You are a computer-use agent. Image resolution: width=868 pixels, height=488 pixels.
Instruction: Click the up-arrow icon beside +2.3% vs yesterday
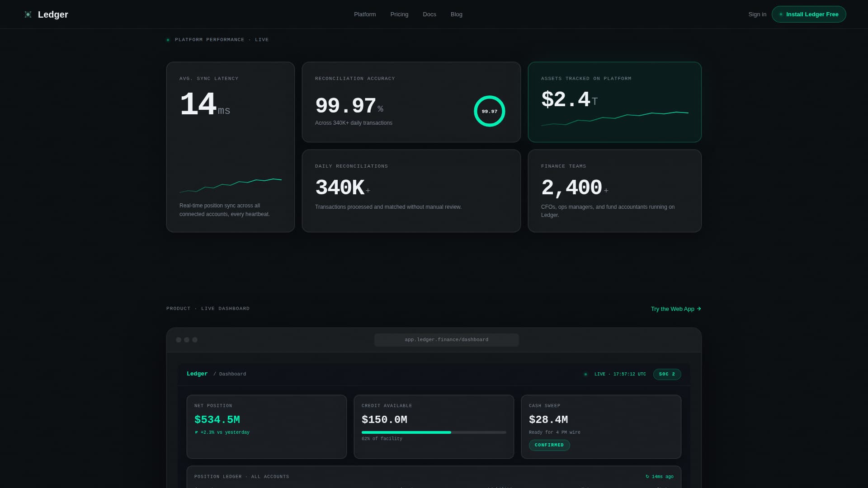click(x=196, y=433)
